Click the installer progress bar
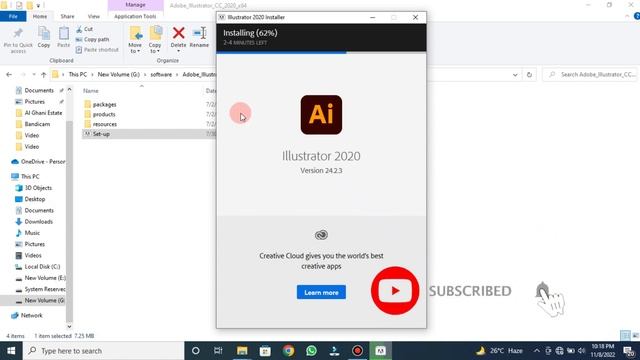 [x=321, y=52]
